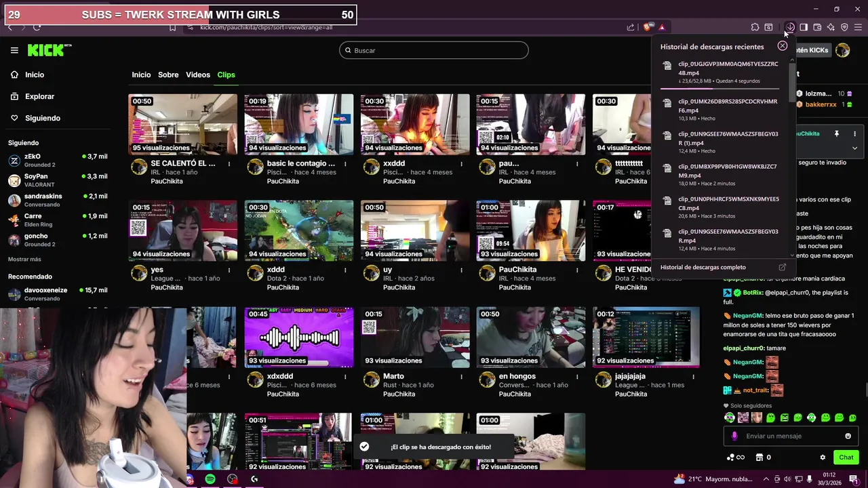Screen dimensions: 868x488
Task: Open sandraskins channel in sidebar
Action: (x=58, y=200)
